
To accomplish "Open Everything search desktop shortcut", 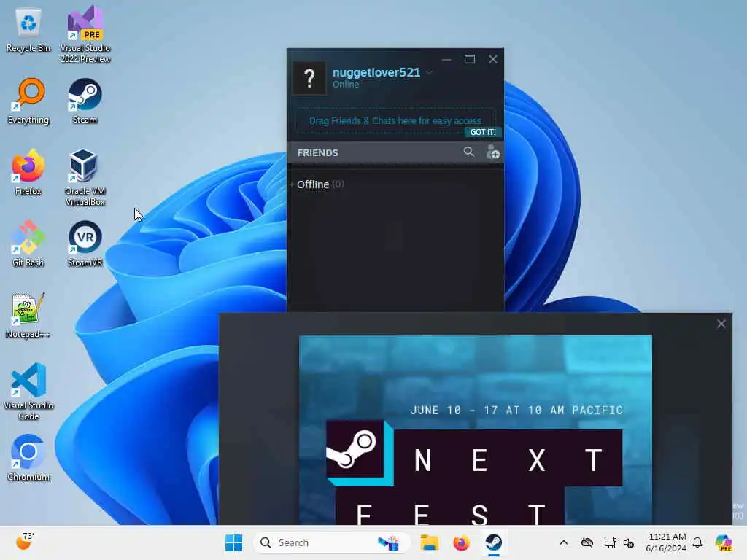I will pos(28,101).
